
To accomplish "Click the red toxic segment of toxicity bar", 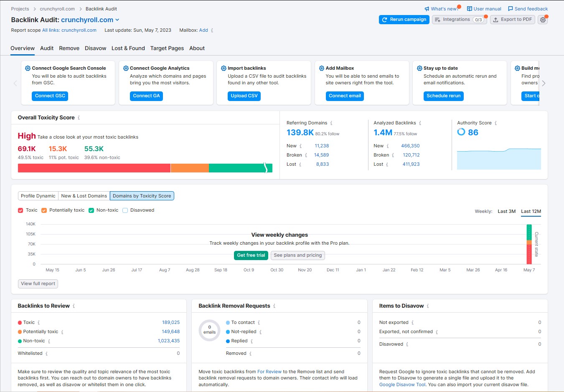I will pyautogui.click(x=94, y=168).
